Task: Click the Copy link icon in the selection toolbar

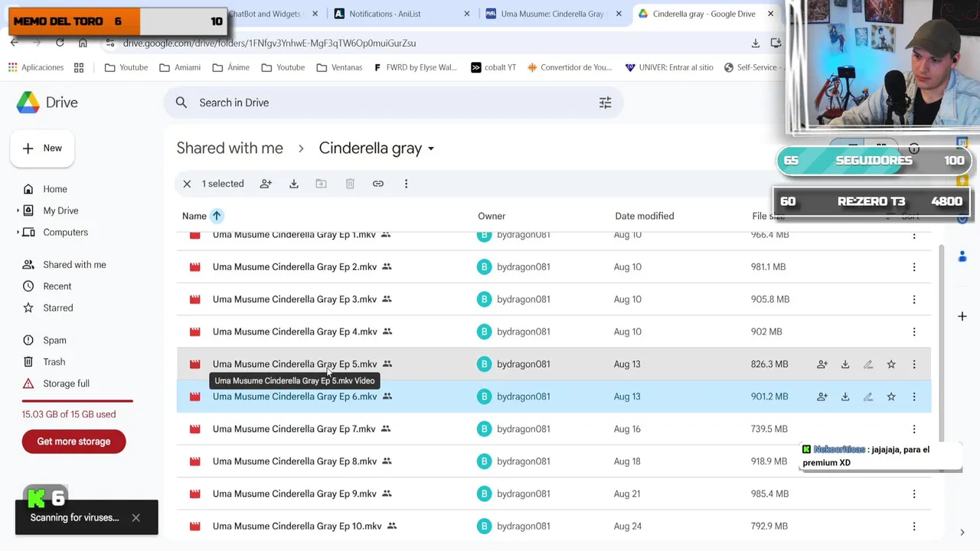Action: coord(378,184)
